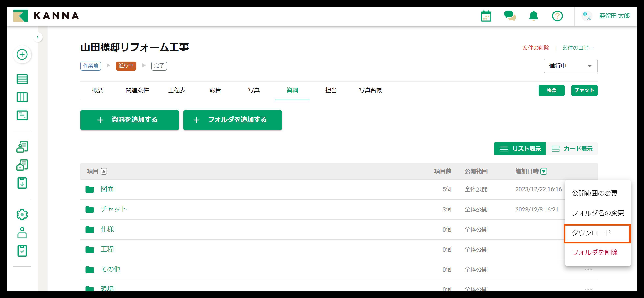
Task: Open the chat bubbles icon in header
Action: (x=509, y=16)
